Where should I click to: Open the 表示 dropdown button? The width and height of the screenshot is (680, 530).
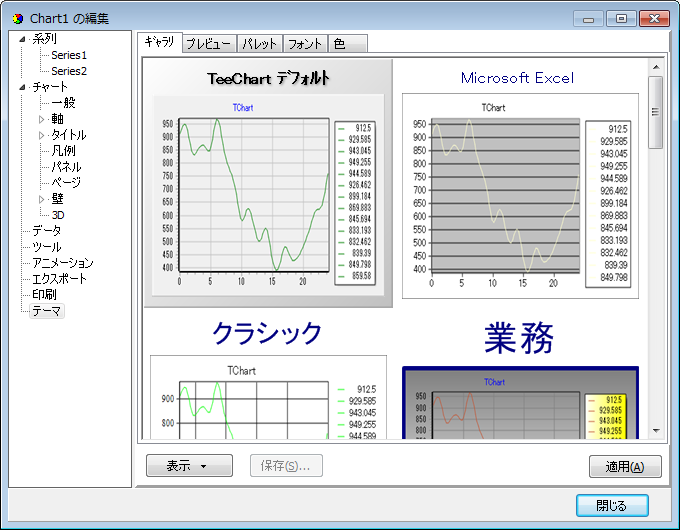click(190, 466)
